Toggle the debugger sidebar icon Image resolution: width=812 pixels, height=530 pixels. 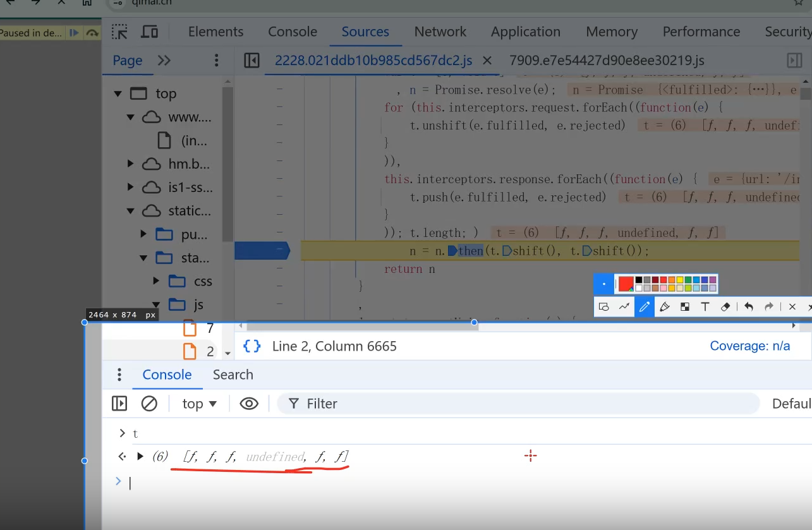[x=794, y=61]
